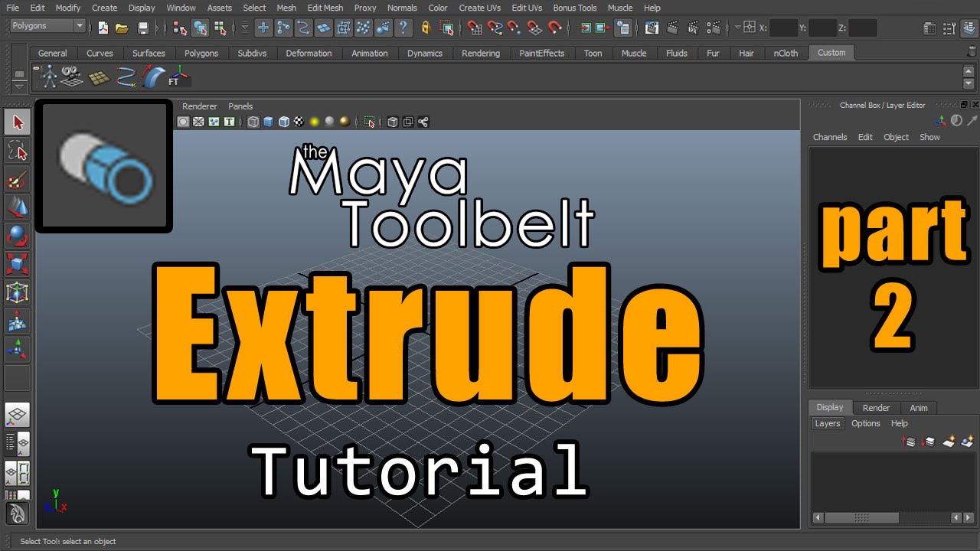Screen dimensions: 980x551
Task: Switch to the Deformation shelf tab
Action: point(309,53)
